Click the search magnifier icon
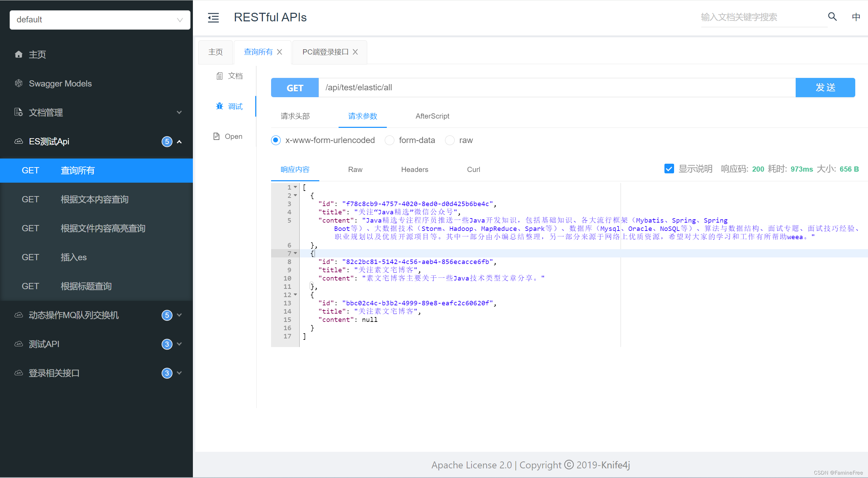 coord(832,17)
